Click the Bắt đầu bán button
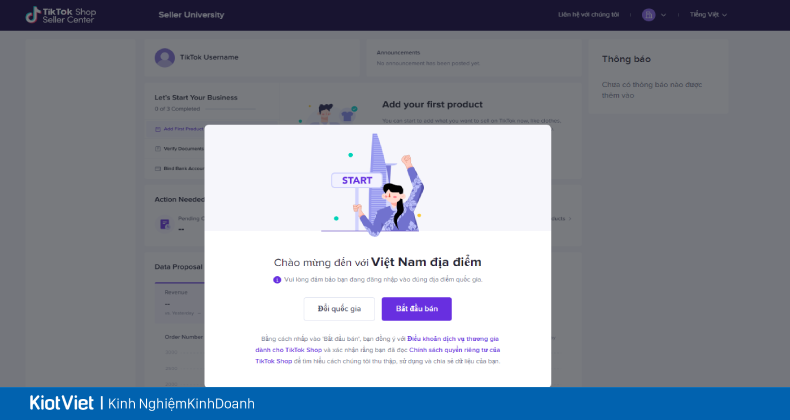 click(x=417, y=309)
